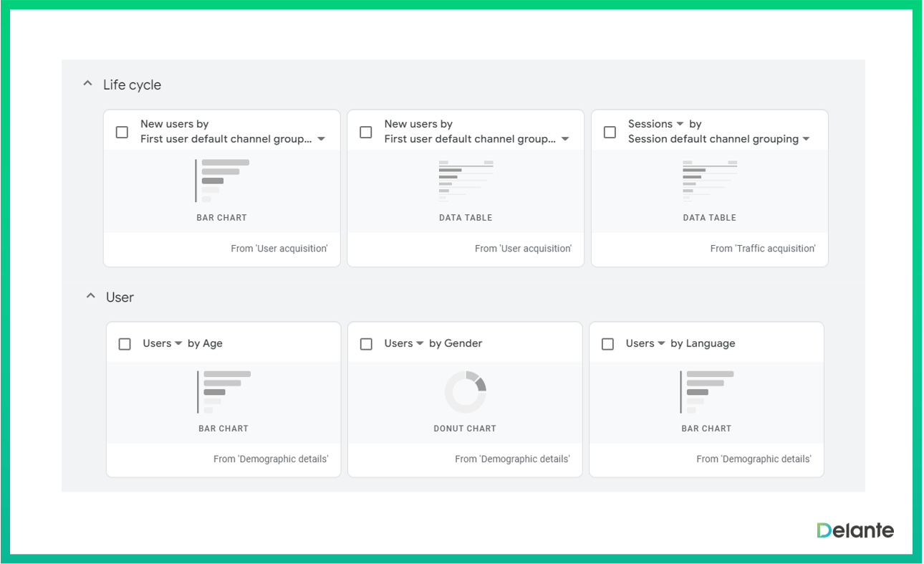Image resolution: width=924 pixels, height=564 pixels.
Task: Click the bar chart icon for Users by Age
Action: [x=223, y=391]
